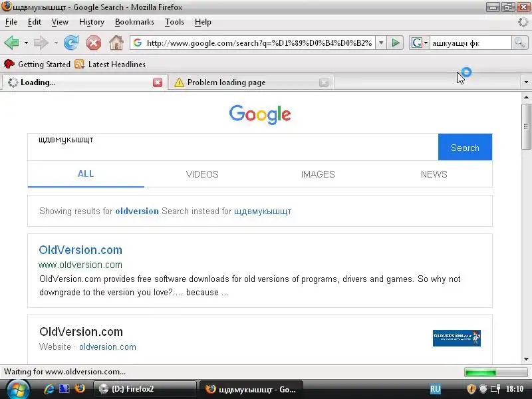Click the grey Forward arrow button
Image resolution: width=532 pixels, height=399 pixels.
[41, 43]
